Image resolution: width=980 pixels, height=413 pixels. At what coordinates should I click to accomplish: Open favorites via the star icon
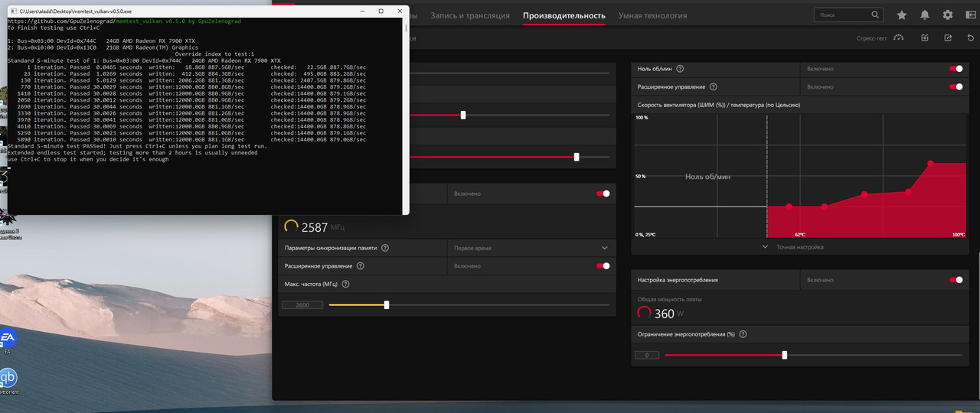[x=902, y=15]
